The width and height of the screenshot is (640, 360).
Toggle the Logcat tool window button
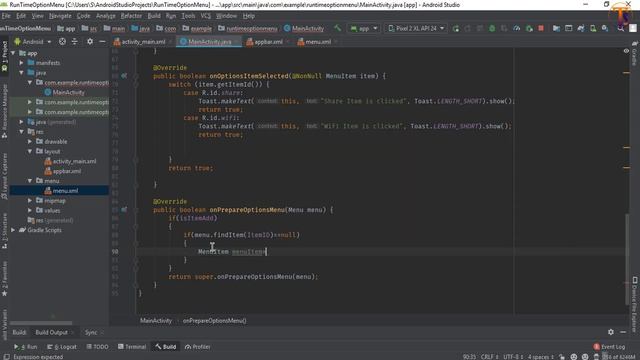click(x=62, y=347)
